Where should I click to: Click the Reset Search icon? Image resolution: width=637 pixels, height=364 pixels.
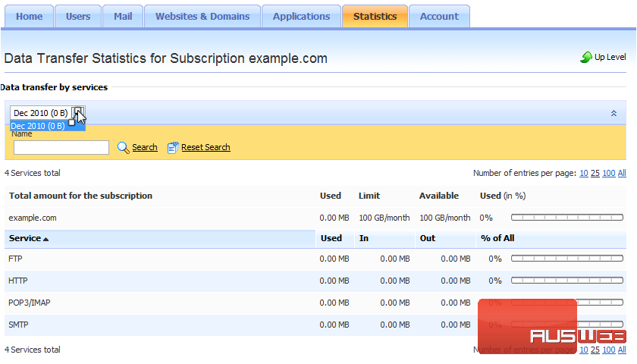tap(173, 148)
